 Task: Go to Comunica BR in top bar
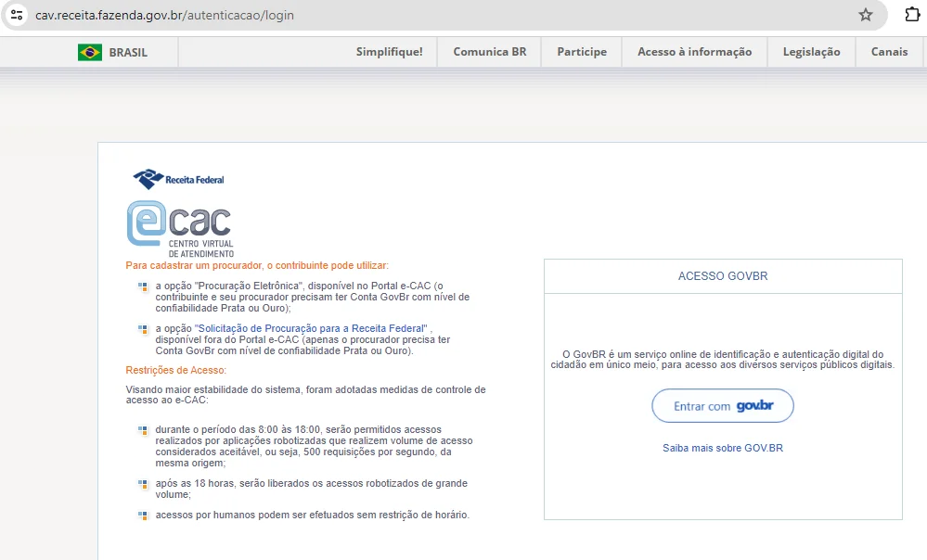tap(489, 52)
